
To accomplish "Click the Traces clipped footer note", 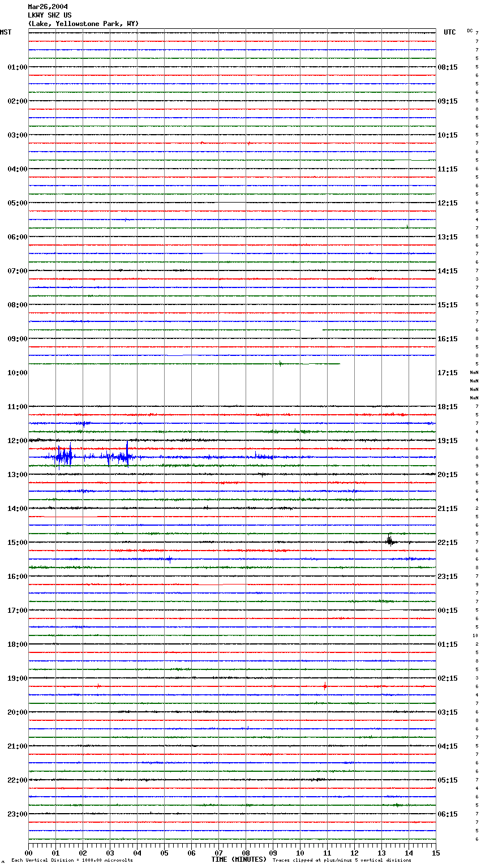I will (x=342, y=860).
